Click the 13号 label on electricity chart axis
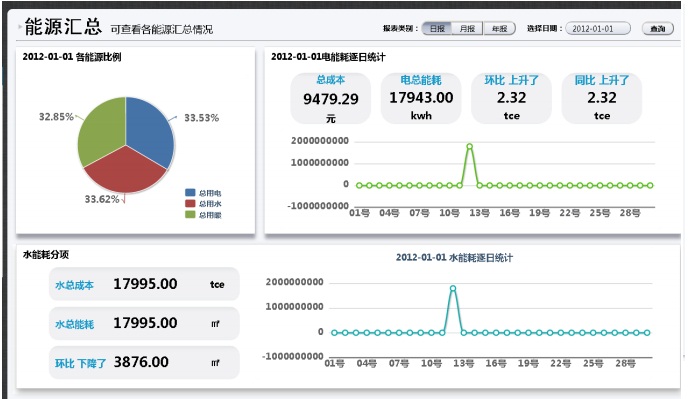This screenshot has width=688, height=399. tap(479, 213)
